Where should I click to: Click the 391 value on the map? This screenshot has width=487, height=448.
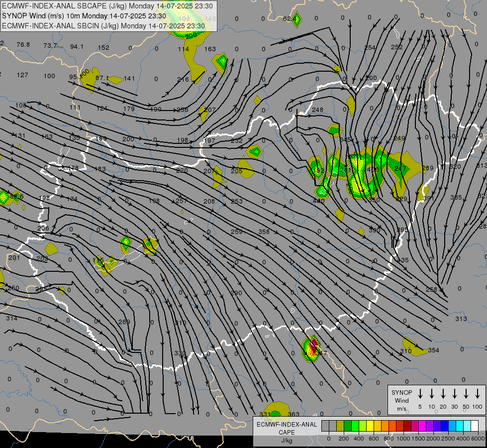[429, 198]
